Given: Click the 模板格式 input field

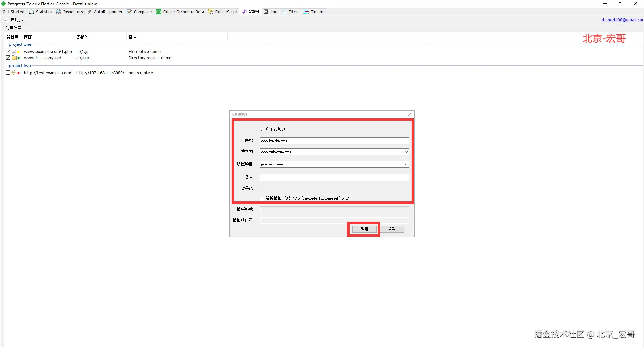Looking at the screenshot, I should [334, 210].
